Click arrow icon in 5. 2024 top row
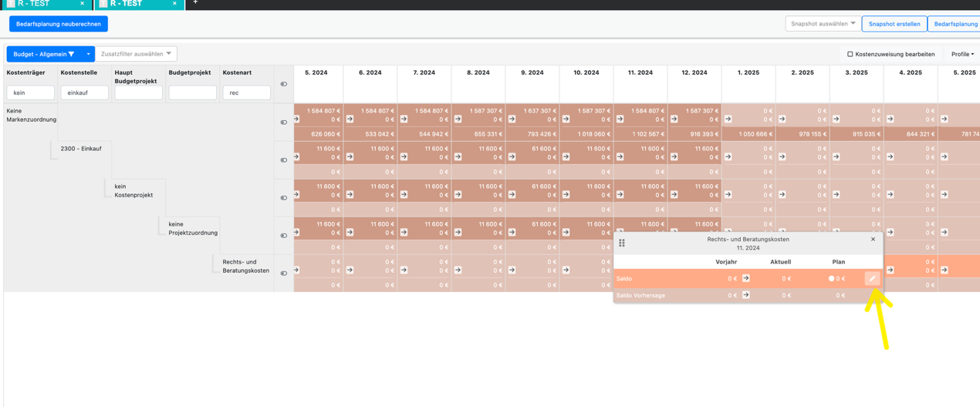 click(296, 119)
